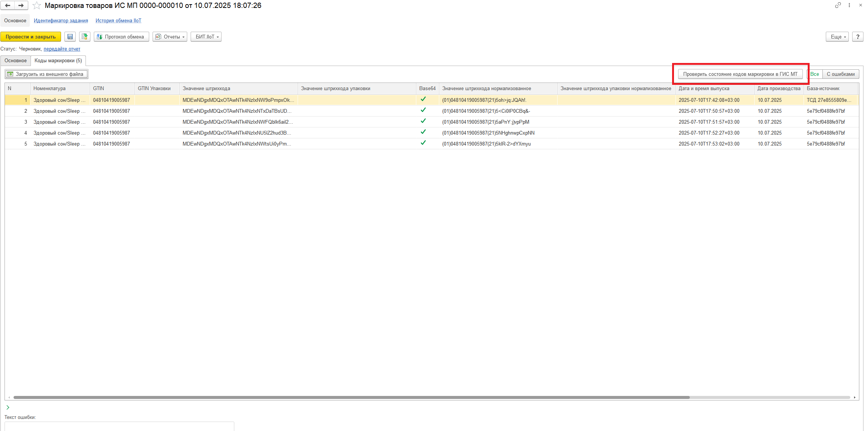Save document with floppy disk icon
This screenshot has width=868, height=431.
tap(70, 37)
